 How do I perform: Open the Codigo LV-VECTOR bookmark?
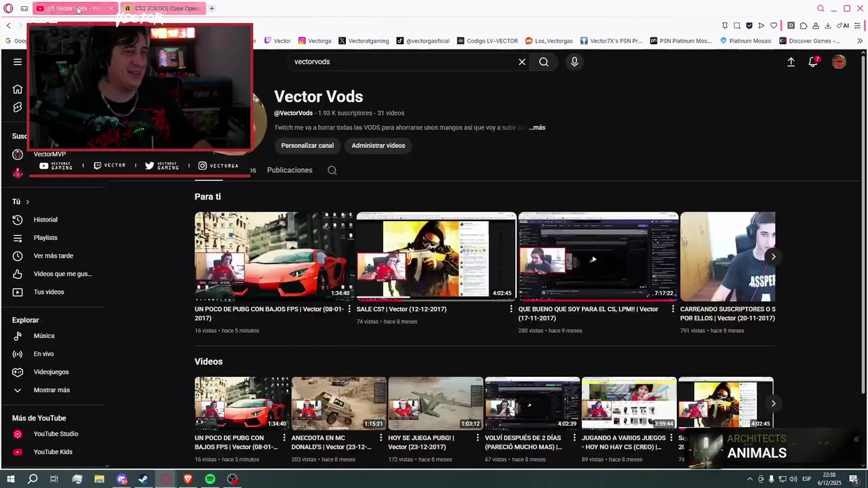[488, 41]
